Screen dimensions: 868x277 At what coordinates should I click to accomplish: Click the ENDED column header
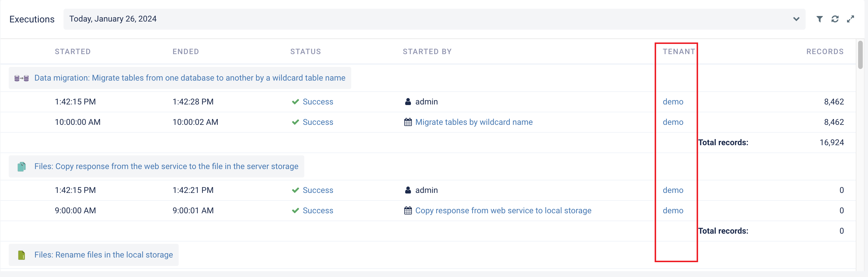pyautogui.click(x=186, y=52)
